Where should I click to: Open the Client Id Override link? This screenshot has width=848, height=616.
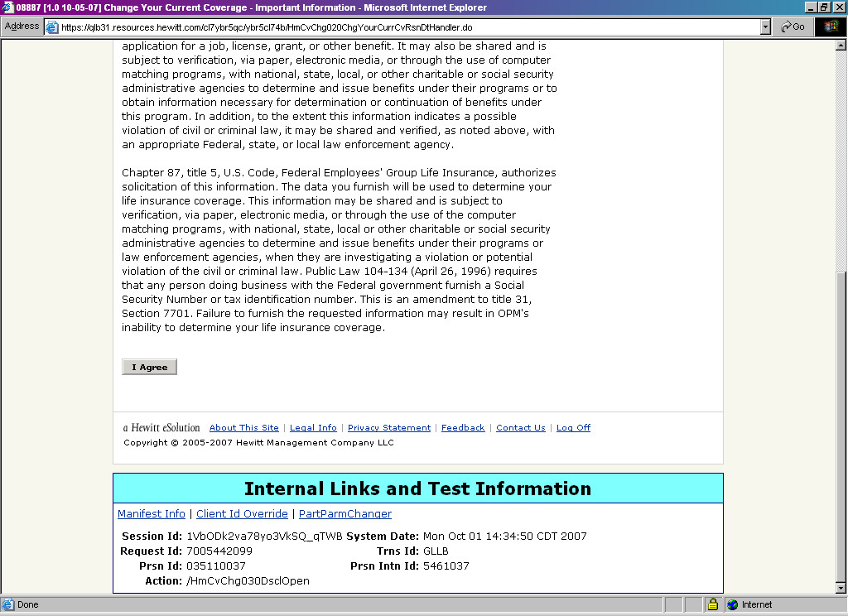coord(242,514)
